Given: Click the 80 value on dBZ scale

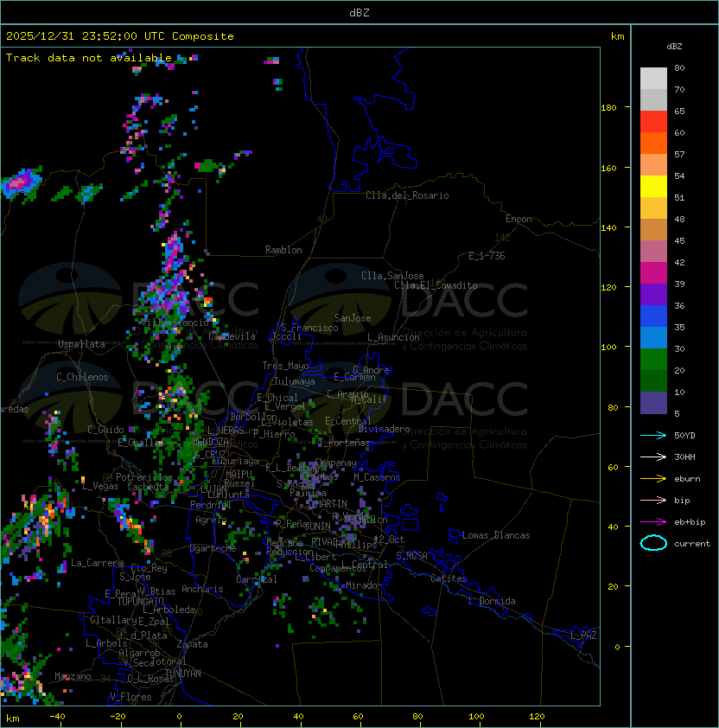Looking at the screenshot, I should (x=679, y=67).
